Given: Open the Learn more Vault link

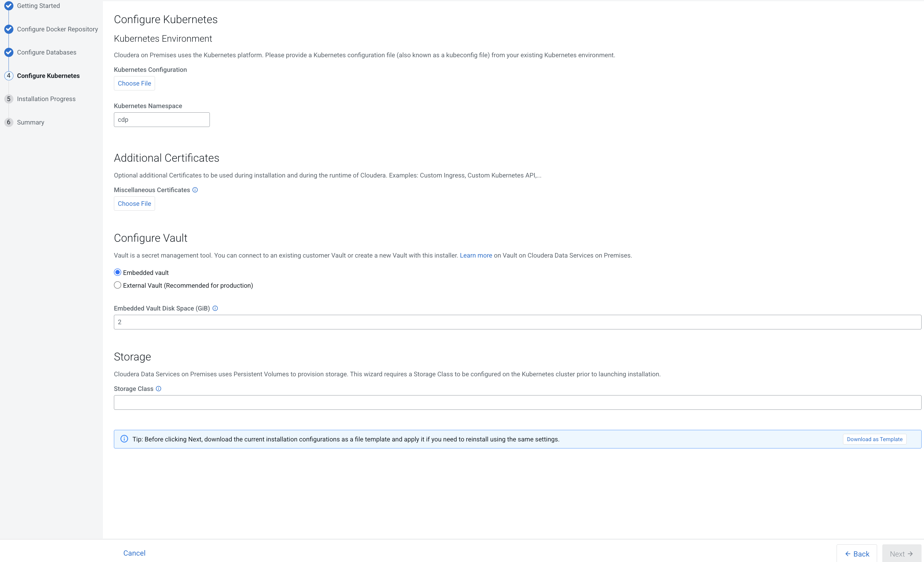Looking at the screenshot, I should click(476, 255).
